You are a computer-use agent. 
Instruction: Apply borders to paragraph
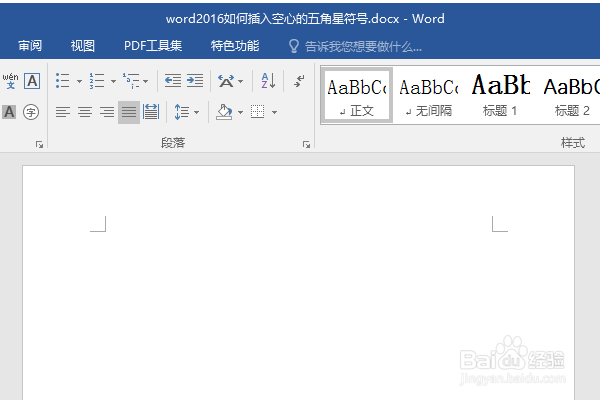(258, 112)
